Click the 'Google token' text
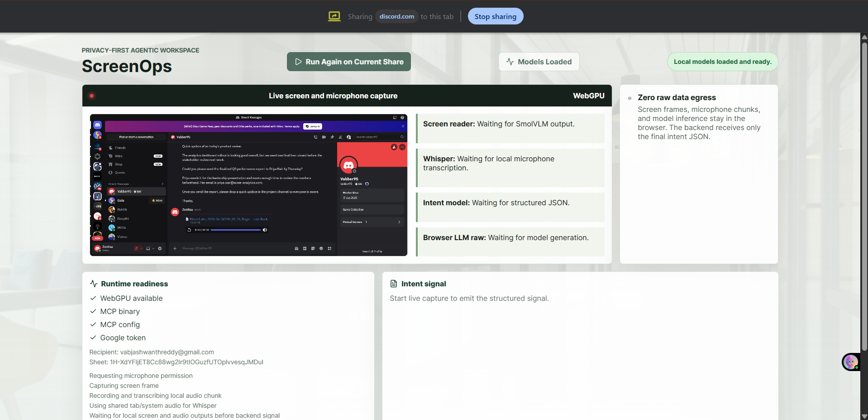This screenshot has width=868, height=420. pos(123,338)
